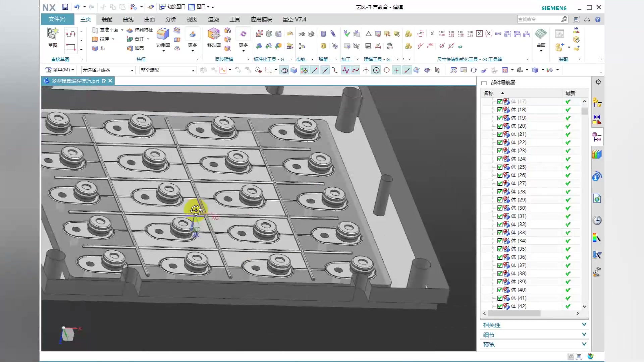Click the Sketch (草图) tool icon

[53, 34]
